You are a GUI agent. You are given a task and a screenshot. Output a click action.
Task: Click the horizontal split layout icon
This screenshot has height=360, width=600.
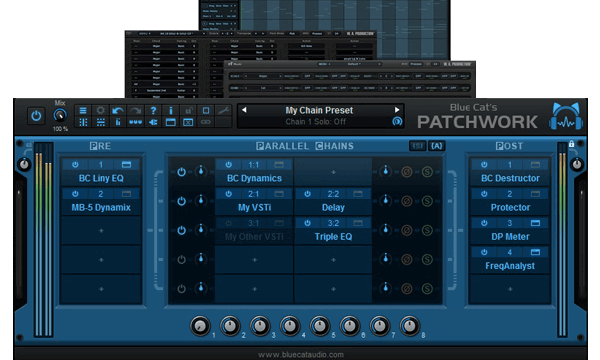pos(100,122)
